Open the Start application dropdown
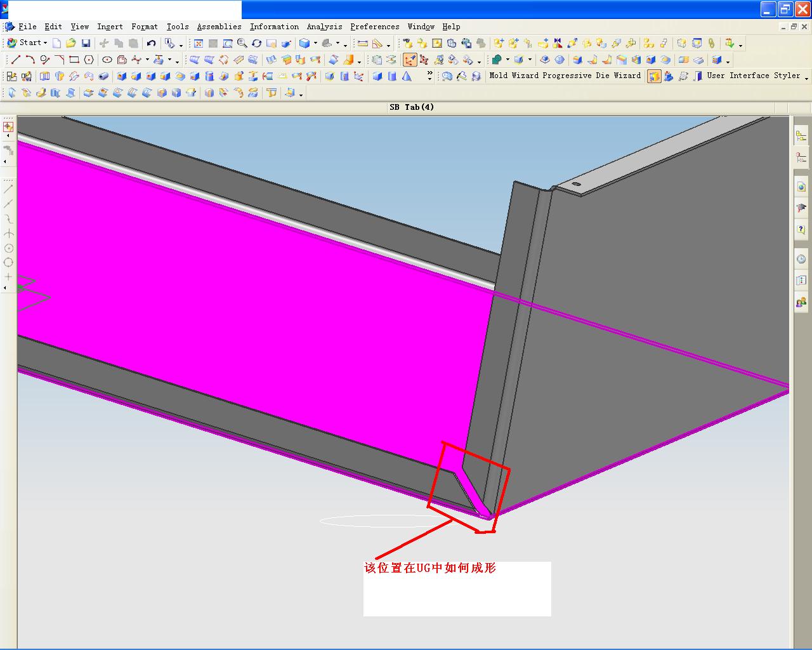The height and width of the screenshot is (650, 812). click(27, 43)
